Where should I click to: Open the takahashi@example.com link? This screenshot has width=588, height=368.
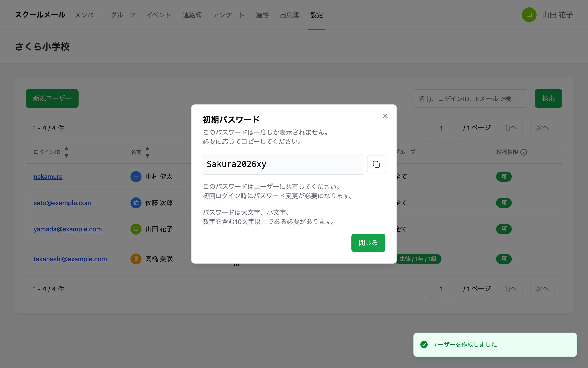click(70, 259)
